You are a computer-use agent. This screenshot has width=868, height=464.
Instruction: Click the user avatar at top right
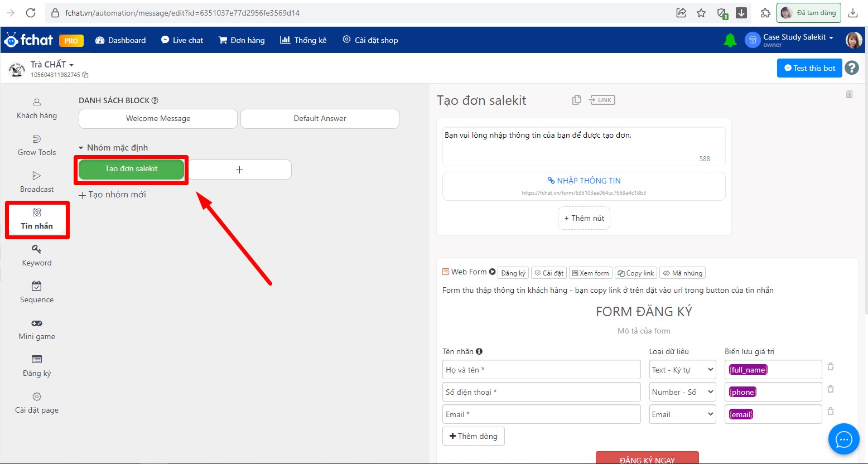(x=853, y=40)
